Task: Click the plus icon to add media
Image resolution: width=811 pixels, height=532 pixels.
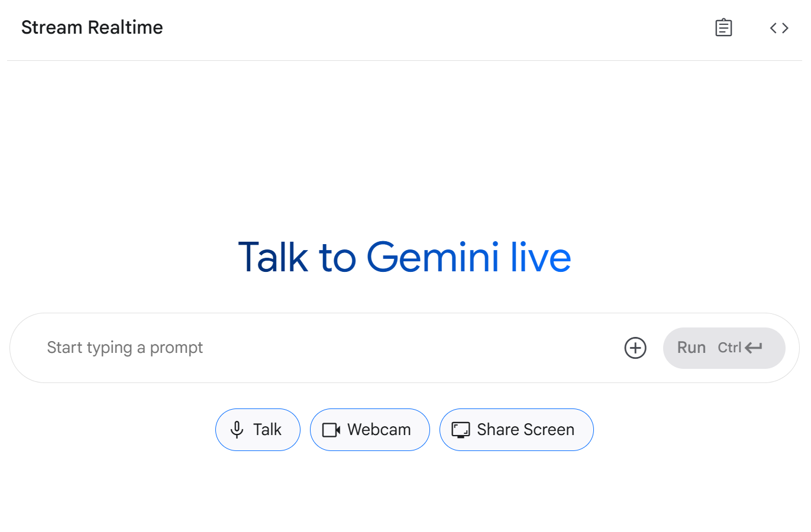Action: (635, 348)
